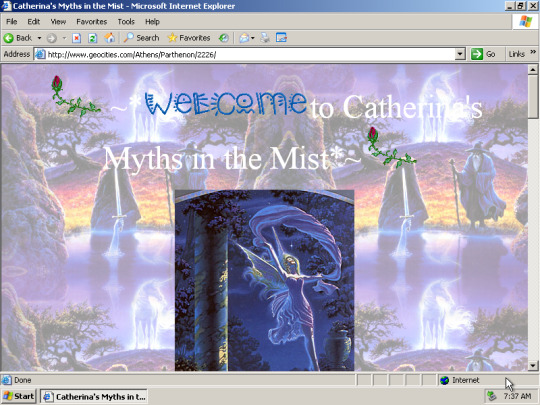
Task: Click the Edit page toolbar icon
Action: pos(281,38)
